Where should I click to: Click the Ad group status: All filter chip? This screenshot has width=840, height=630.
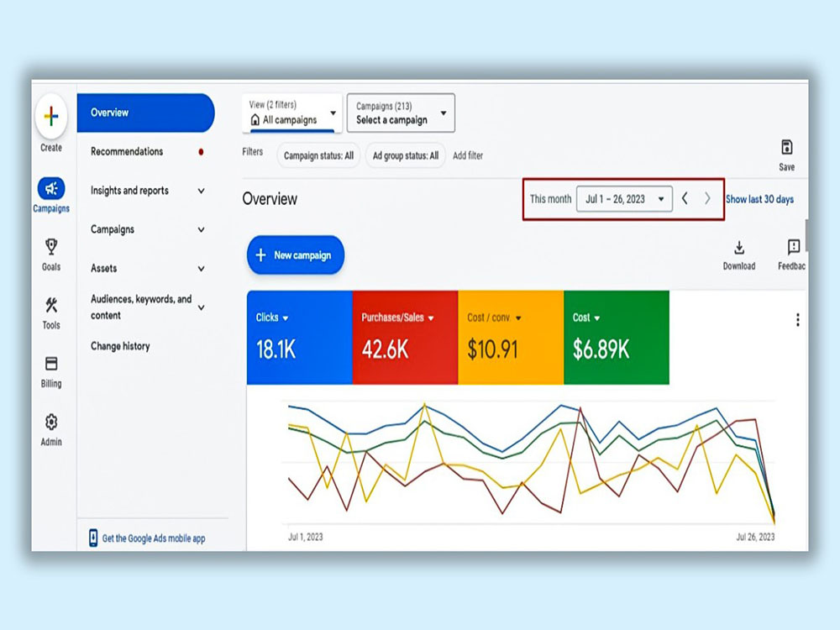[x=406, y=156]
